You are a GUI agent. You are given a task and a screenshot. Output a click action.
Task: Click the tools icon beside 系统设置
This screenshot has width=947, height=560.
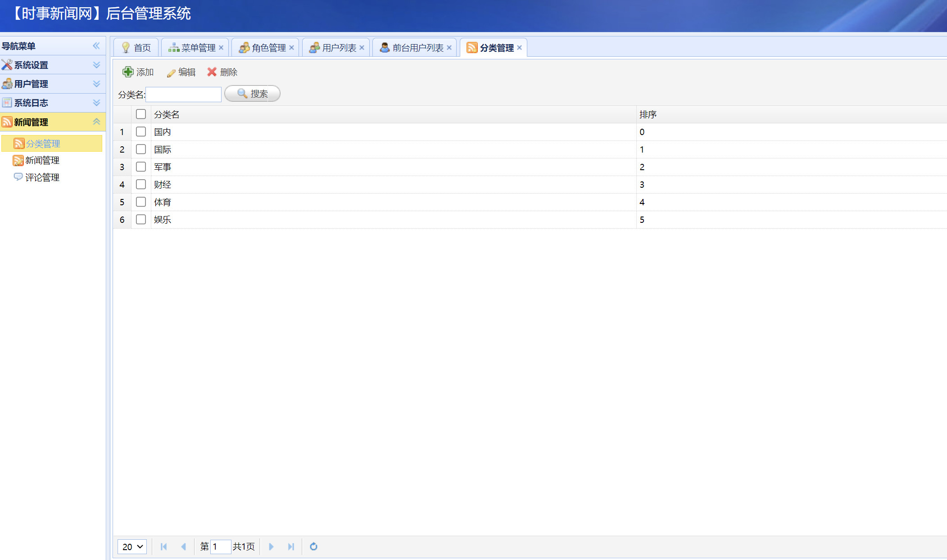pos(7,65)
